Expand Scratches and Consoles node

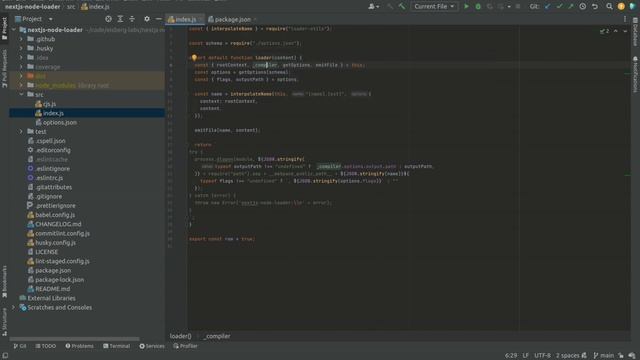coord(14,307)
